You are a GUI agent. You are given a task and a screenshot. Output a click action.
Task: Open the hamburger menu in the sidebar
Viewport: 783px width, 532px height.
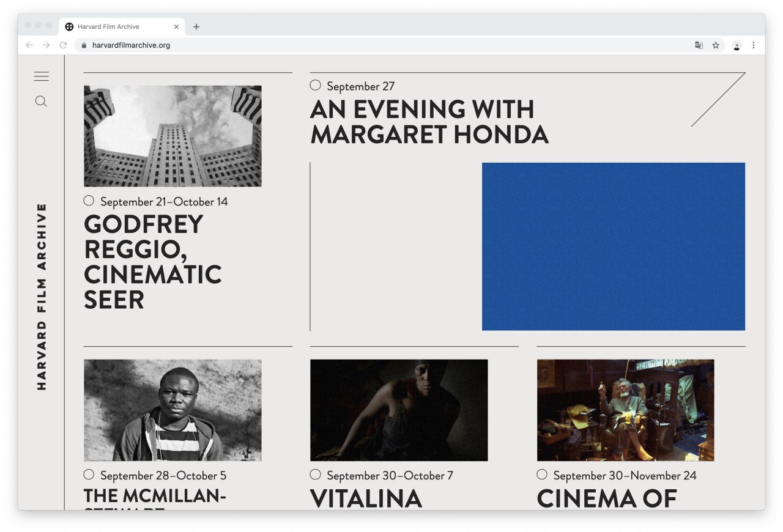tap(41, 76)
